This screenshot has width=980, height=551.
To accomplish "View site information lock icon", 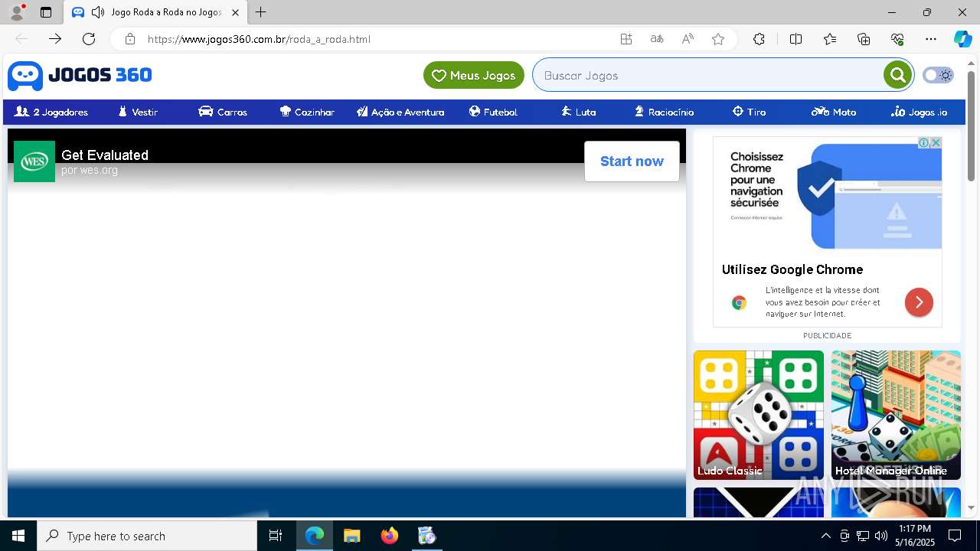I will click(x=130, y=39).
